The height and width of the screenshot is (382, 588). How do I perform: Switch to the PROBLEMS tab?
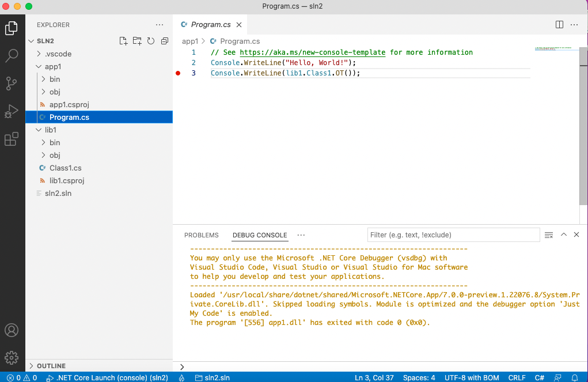201,235
